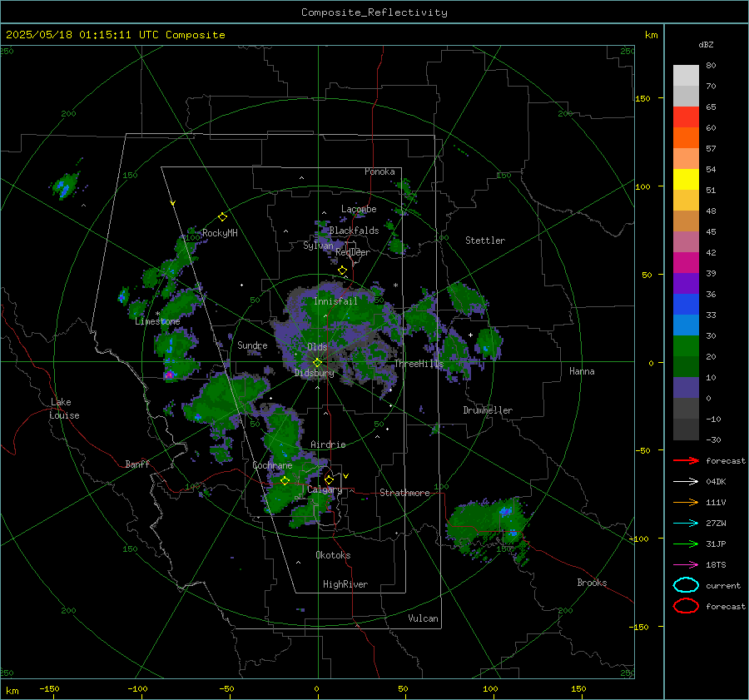
Task: Click the Strathmore town label
Action: pyautogui.click(x=404, y=493)
